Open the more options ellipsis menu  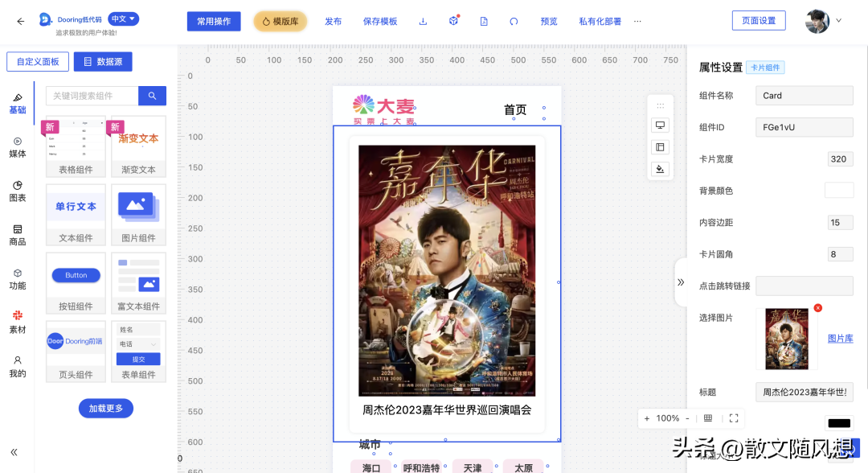coord(637,21)
